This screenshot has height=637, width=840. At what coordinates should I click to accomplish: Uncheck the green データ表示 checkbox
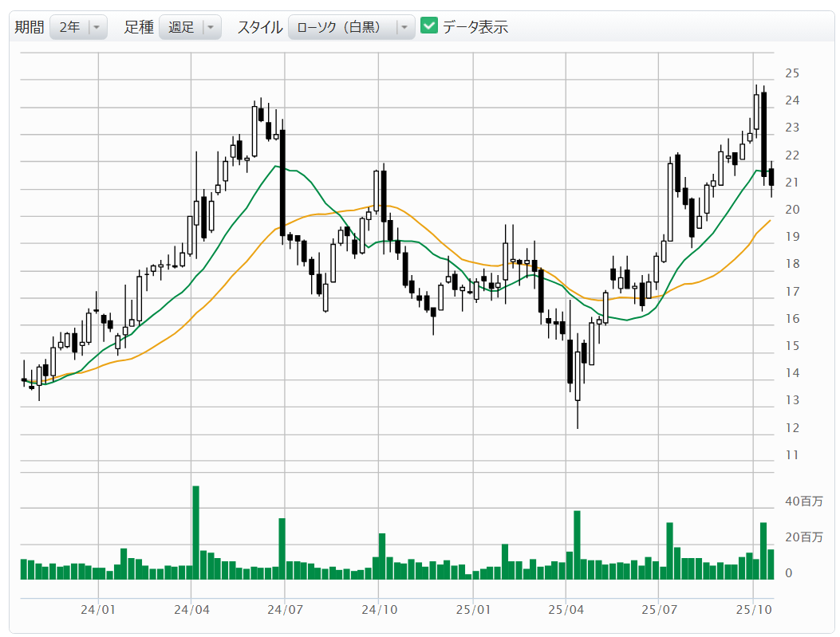click(x=429, y=26)
